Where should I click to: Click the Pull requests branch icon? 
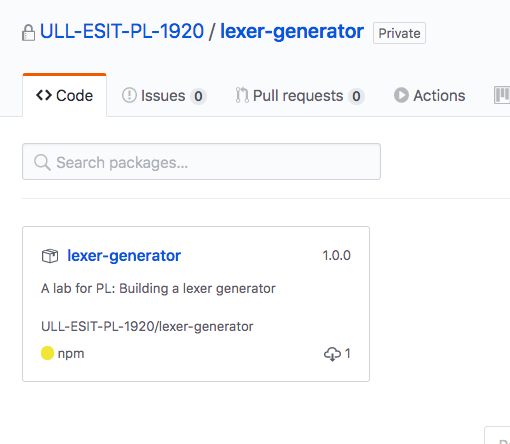click(x=242, y=95)
